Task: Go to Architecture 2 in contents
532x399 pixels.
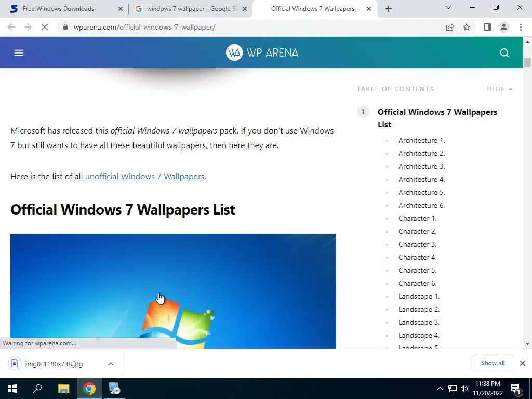Action: pos(421,153)
